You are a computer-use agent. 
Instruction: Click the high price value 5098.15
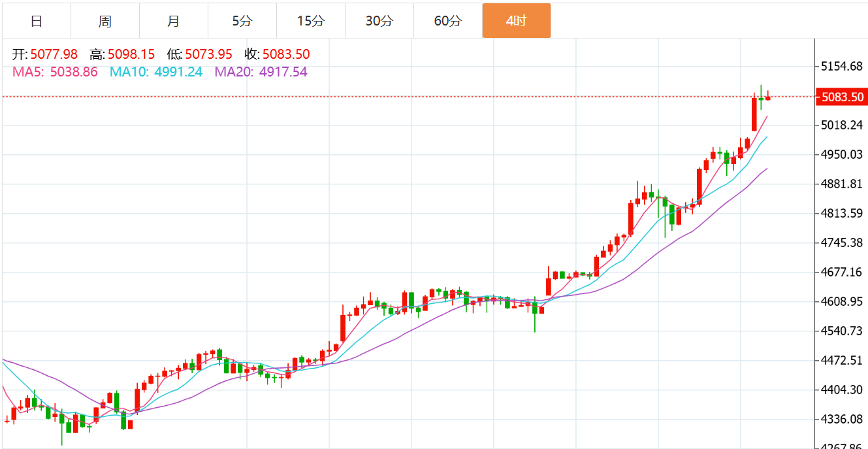pos(131,54)
